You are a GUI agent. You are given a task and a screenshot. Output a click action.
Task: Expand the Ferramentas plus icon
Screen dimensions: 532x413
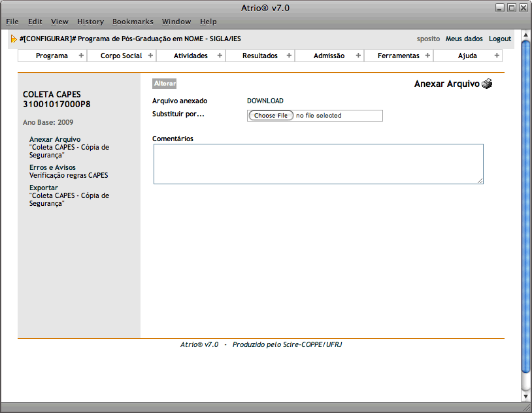tap(427, 56)
